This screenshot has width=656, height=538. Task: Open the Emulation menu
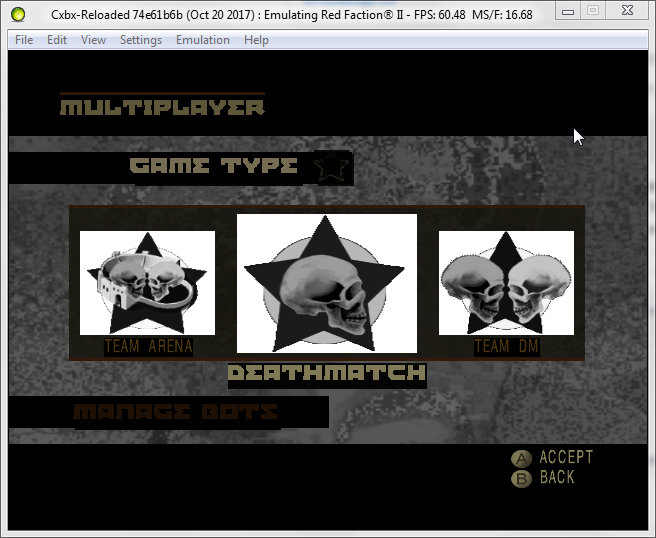[202, 40]
